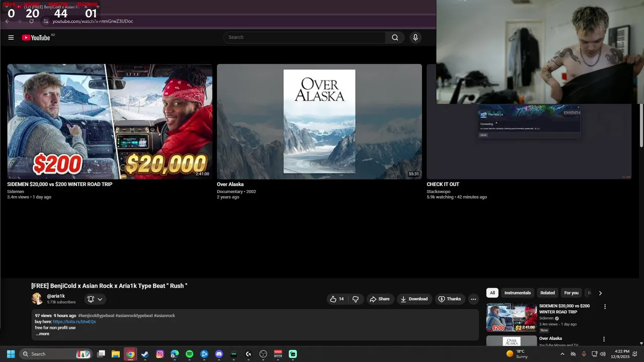Follow the bsta.rs/btwEQs buy link
Viewport: 644px width, 362px height.
point(74,322)
